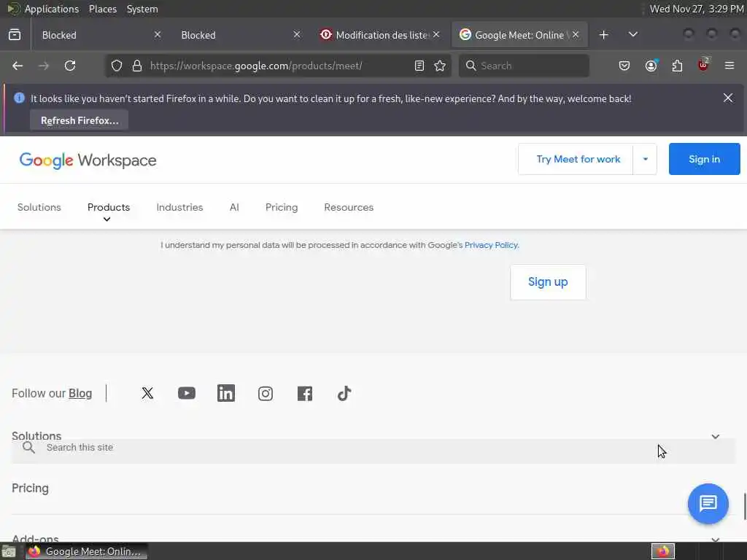Open the Firefox account icon
Viewport: 747px width, 560px height.
click(x=651, y=66)
